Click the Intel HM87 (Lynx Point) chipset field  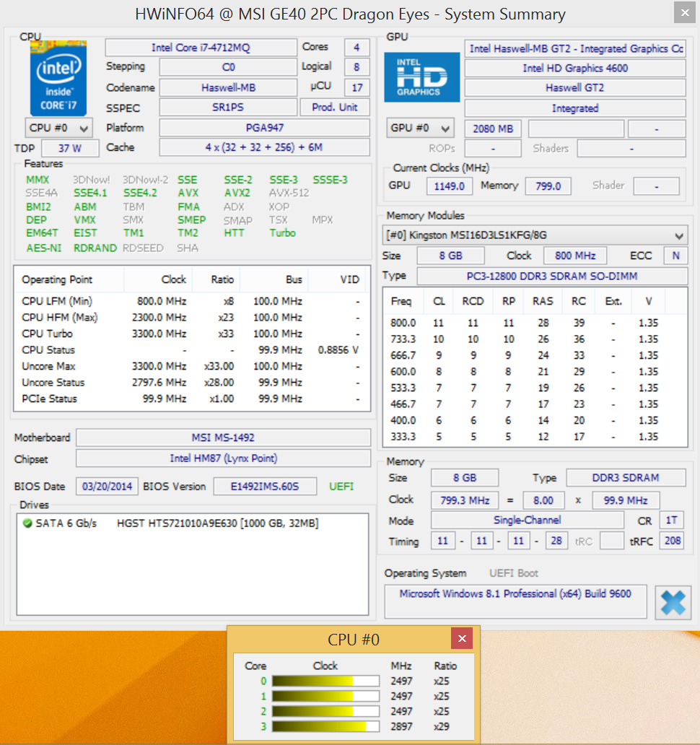coord(223,458)
